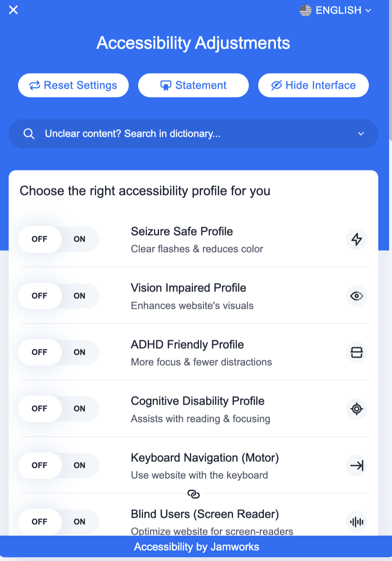Screen dimensions: 392x561
Task: Enable the ADHD Friendly Profile toggle
Action: tap(80, 352)
